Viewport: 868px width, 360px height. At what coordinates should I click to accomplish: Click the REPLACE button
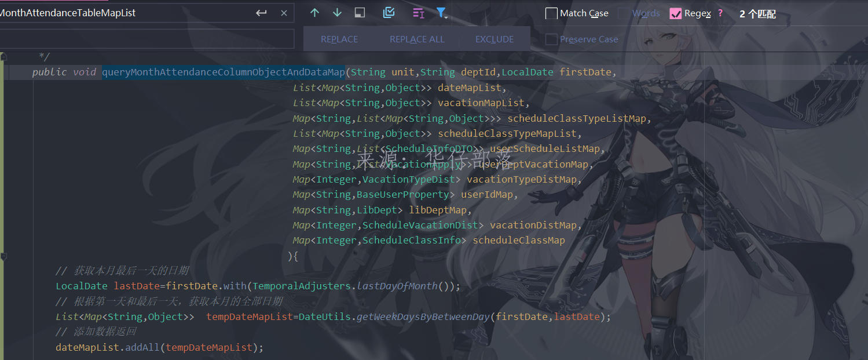point(339,39)
